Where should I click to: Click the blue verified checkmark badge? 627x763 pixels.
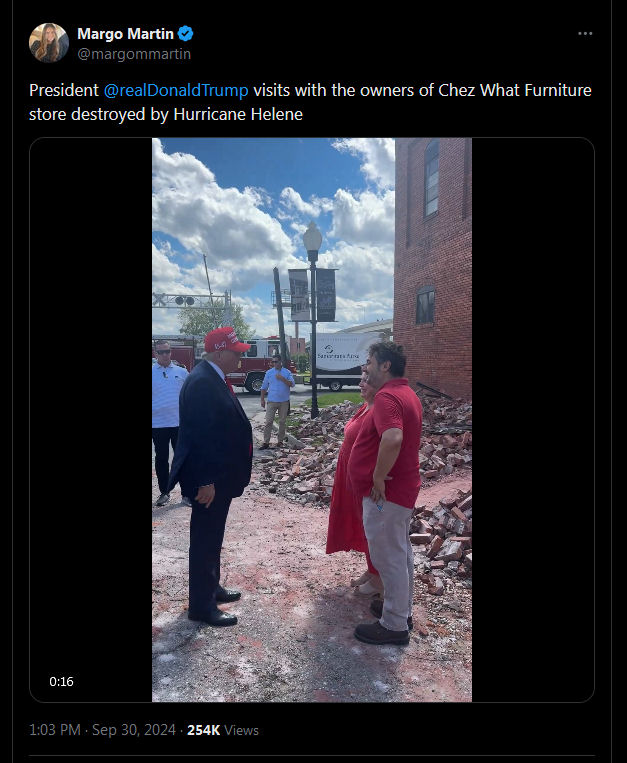(x=185, y=34)
